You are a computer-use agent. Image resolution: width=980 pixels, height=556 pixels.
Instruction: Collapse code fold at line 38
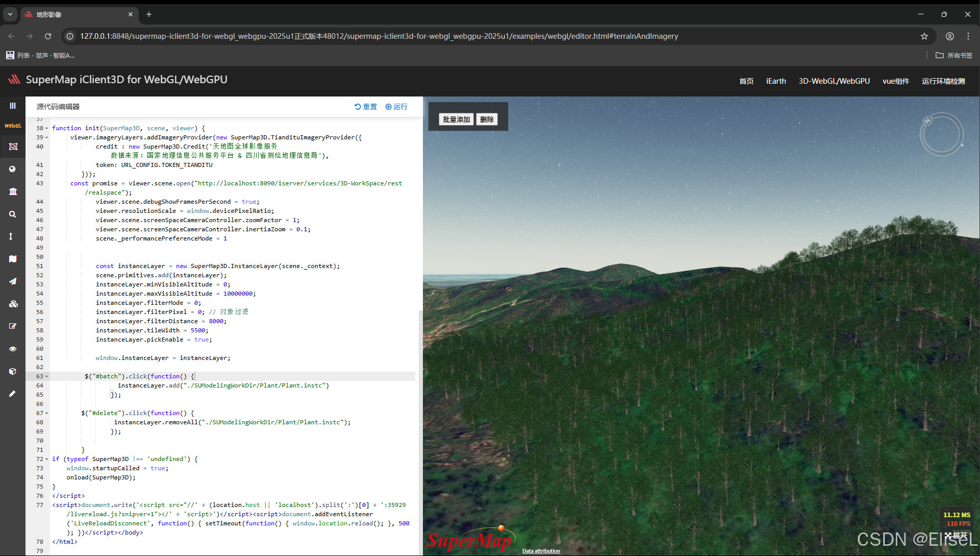click(x=47, y=129)
